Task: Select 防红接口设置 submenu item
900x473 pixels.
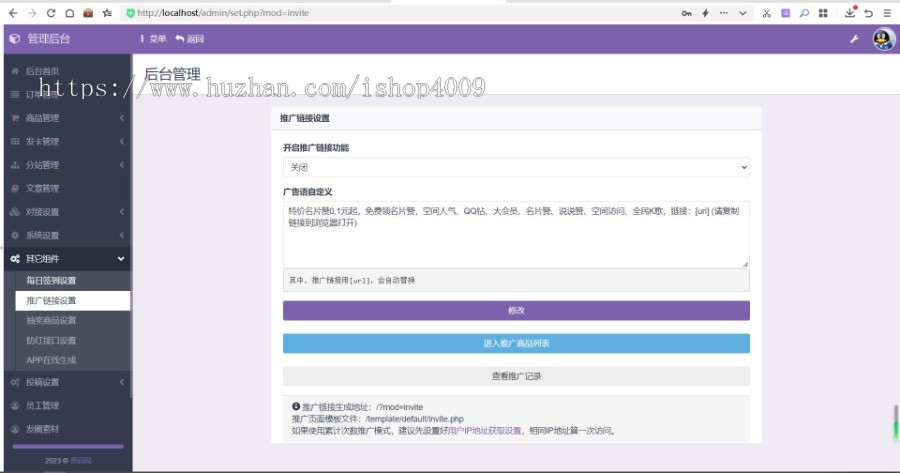Action: tap(73, 340)
